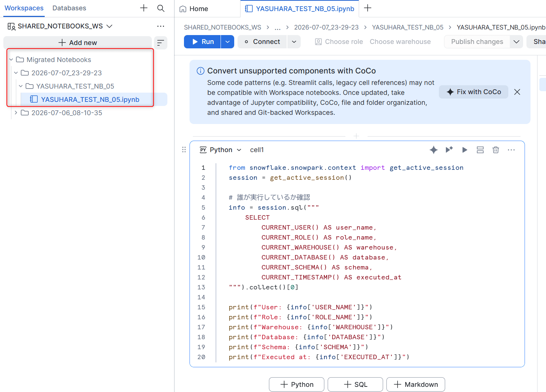Screen dimensions: 546x392
Task: Select the YASUHARA_TEST_NB_05.ipynb editor tab
Action: (300, 9)
